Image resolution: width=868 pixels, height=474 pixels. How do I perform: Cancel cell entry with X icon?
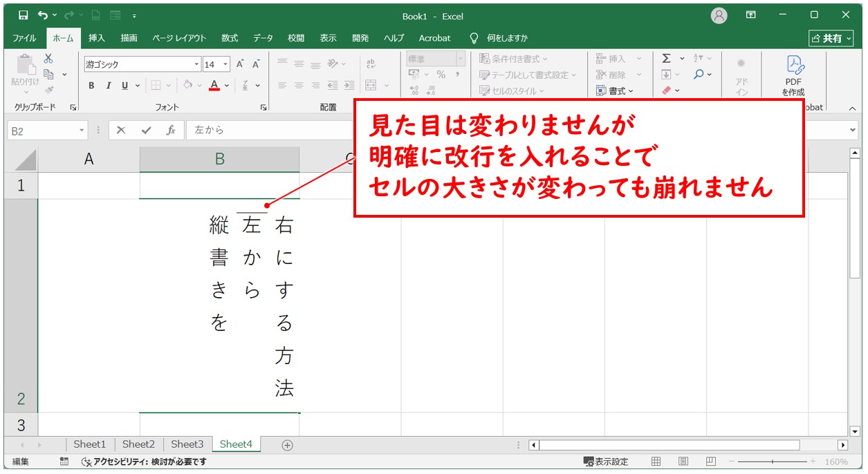121,130
